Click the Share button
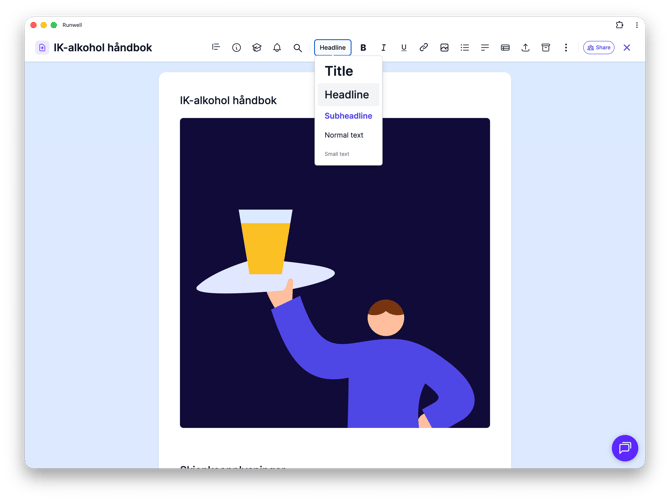This screenshot has width=670, height=501. pyautogui.click(x=599, y=47)
